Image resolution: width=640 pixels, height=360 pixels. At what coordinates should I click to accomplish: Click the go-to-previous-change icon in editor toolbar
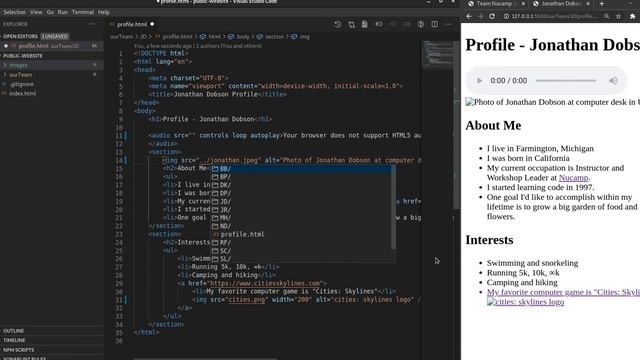point(379,24)
